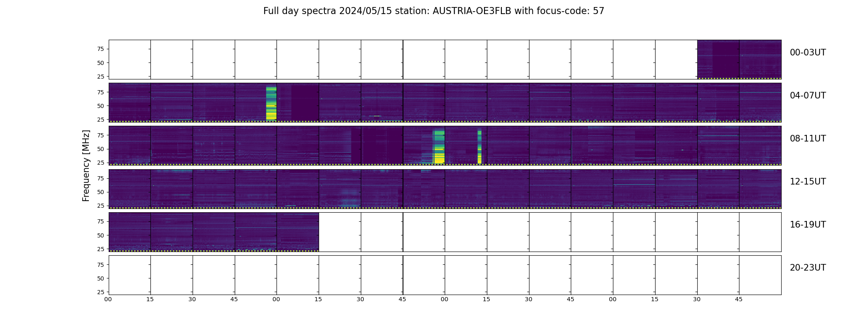868x331 pixels.
Task: Click the "50" tick label of the 00-03UT row
Action: click(x=100, y=63)
